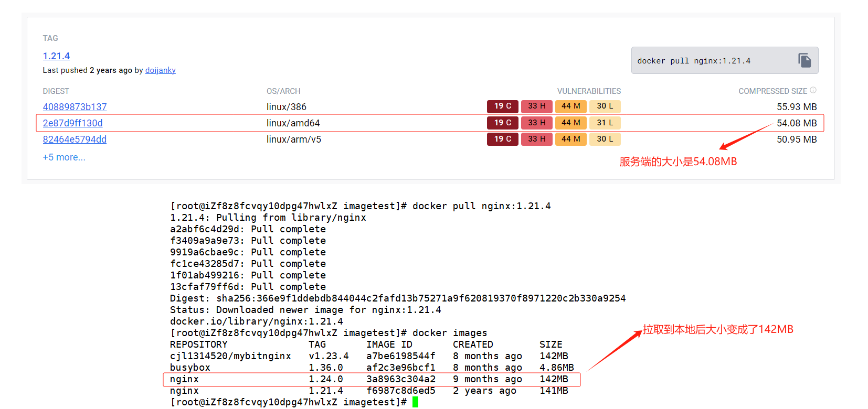Click 19 C badge for linux/amd64
This screenshot has width=868, height=409.
click(x=503, y=123)
